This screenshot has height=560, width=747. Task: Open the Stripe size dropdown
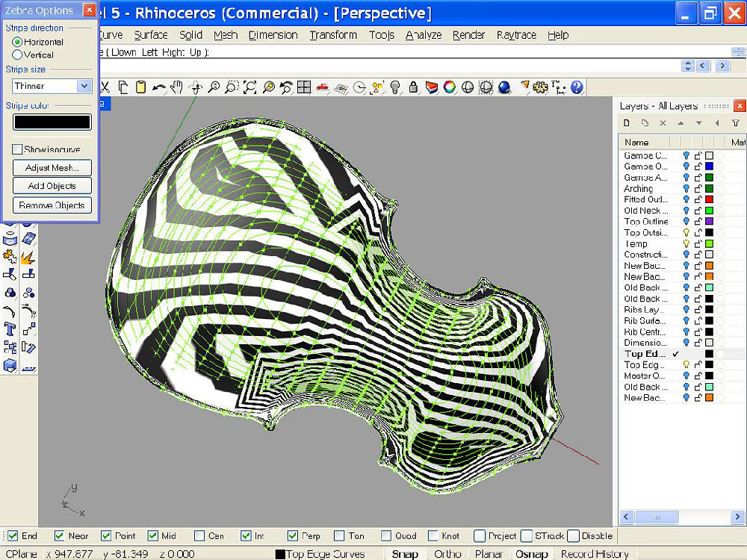(84, 86)
